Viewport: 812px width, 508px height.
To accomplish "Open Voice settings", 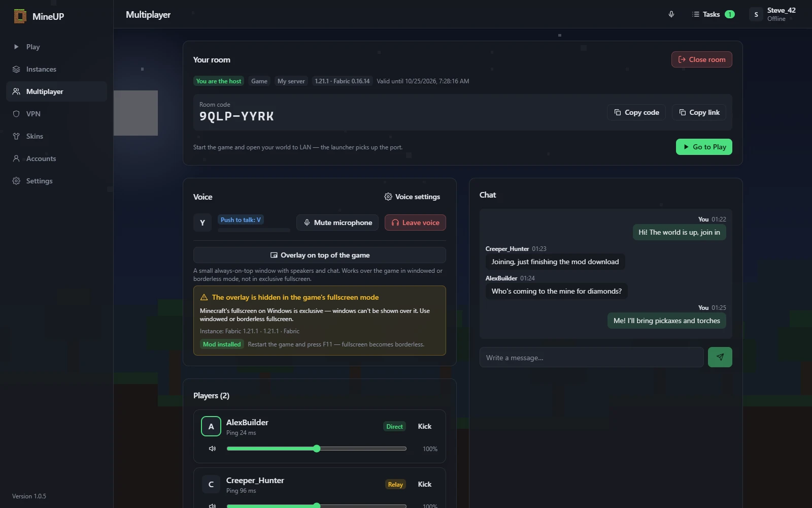I will [x=412, y=197].
